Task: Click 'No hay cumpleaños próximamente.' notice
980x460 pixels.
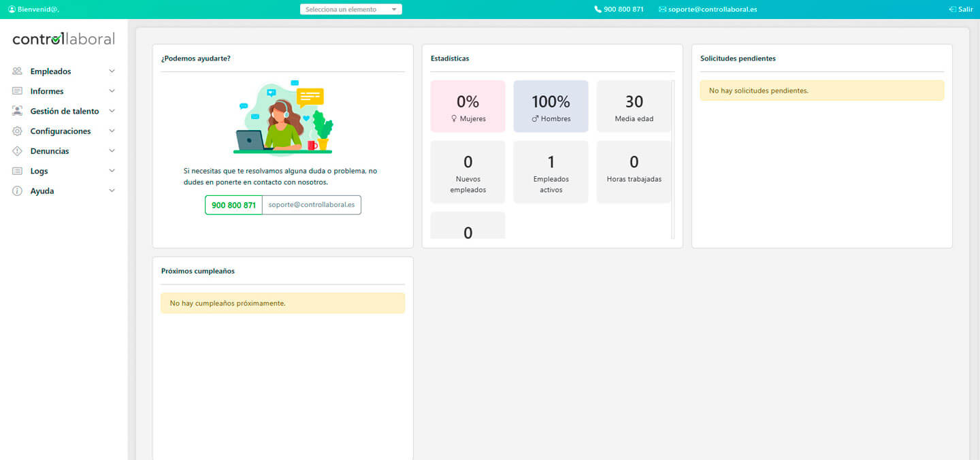Action: (x=283, y=303)
